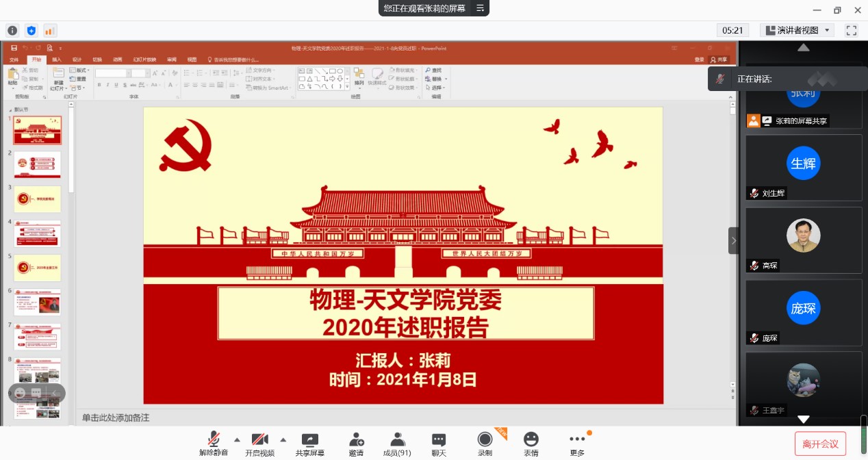
Task: Open the 选择 select dropdown in ribbon
Action: pyautogui.click(x=435, y=88)
